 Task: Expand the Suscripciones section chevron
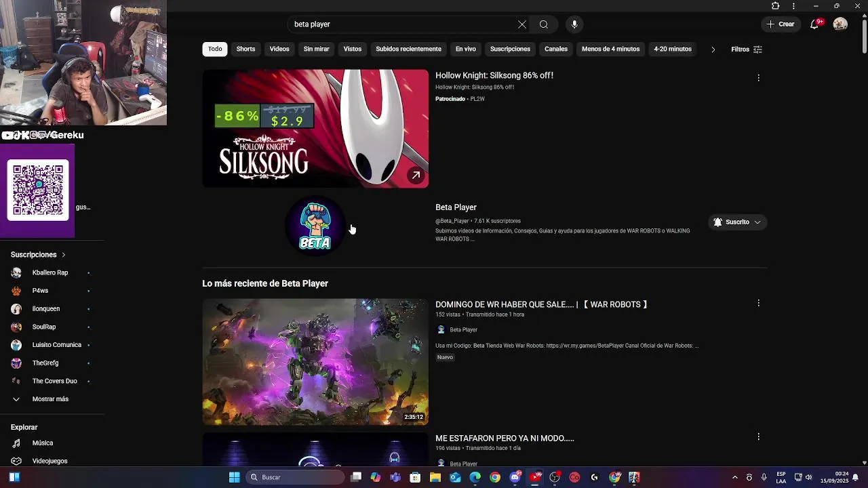coord(64,255)
